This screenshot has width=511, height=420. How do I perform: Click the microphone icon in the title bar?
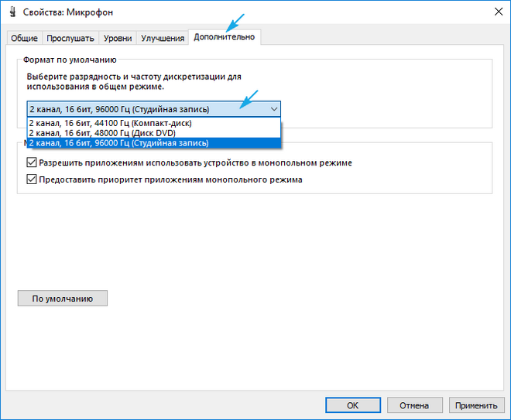(12, 12)
